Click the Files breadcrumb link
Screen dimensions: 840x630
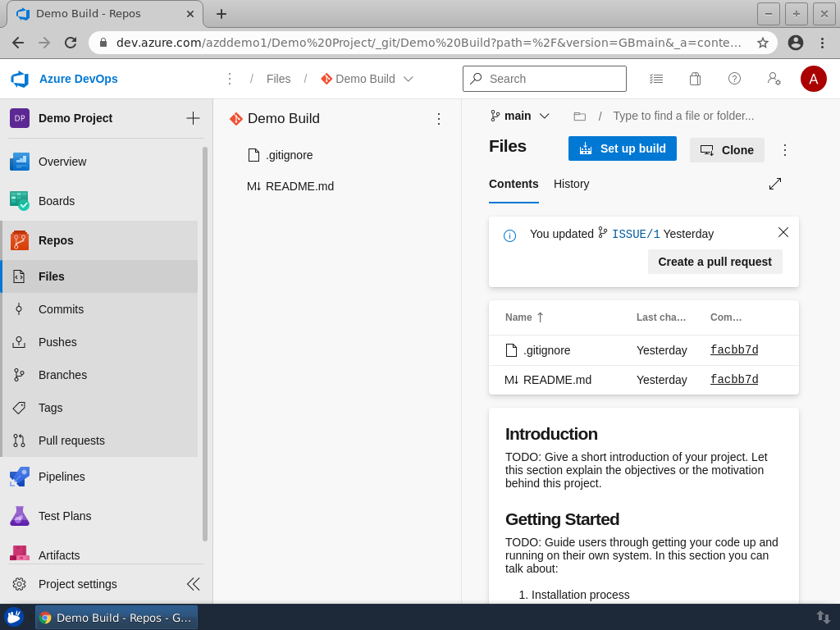tap(279, 79)
